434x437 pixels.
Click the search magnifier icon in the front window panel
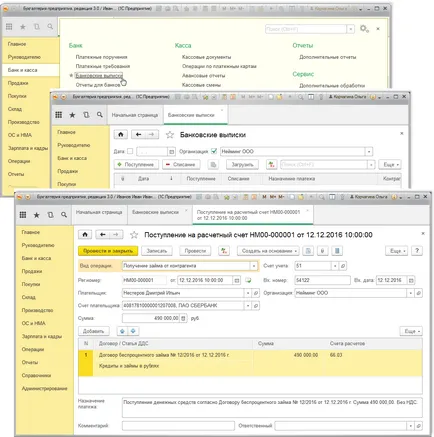click(64, 215)
